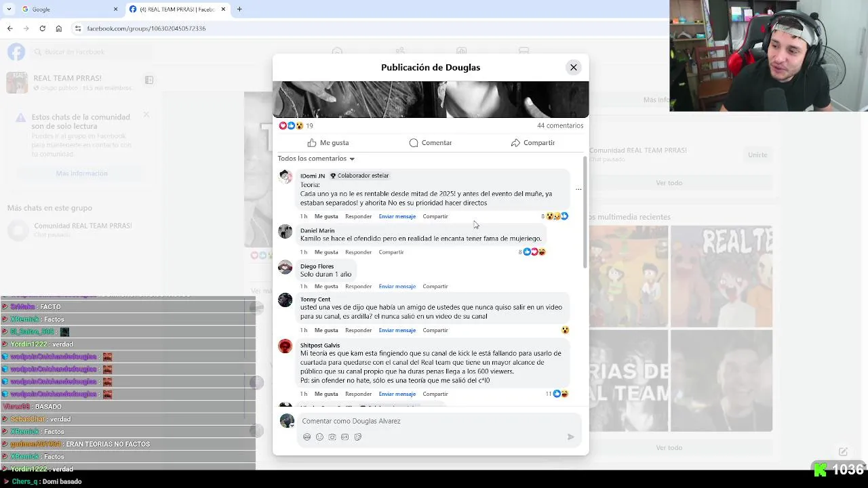Open the REAL TEAM PRRAS! group header
This screenshot has width=868, height=488.
pos(68,79)
